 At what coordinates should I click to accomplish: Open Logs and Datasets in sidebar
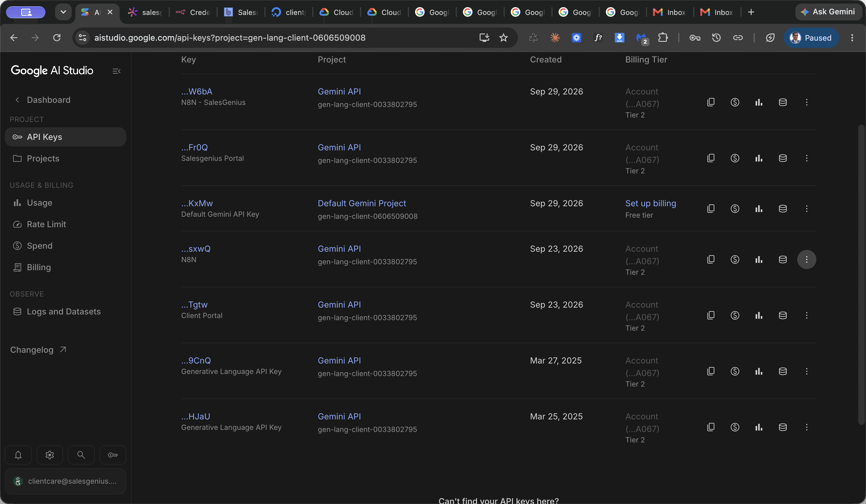point(65,311)
